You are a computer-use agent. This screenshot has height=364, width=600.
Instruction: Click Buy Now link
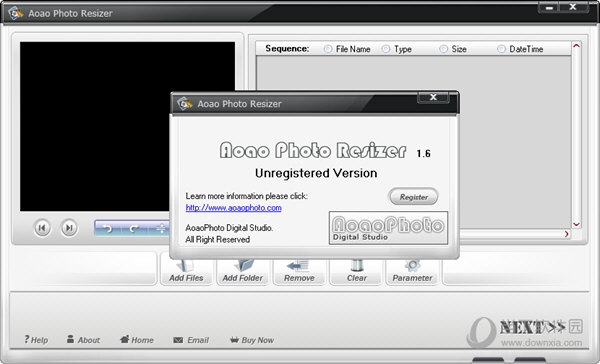[252, 340]
